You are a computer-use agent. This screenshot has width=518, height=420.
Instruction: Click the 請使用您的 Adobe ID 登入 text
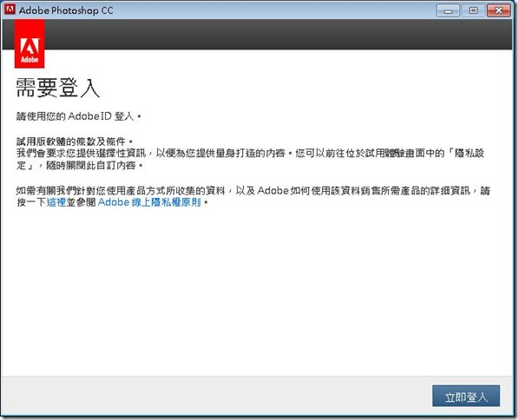(79, 116)
